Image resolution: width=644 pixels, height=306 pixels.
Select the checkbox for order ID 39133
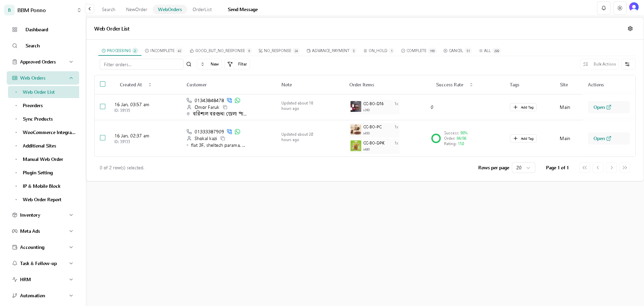pyautogui.click(x=103, y=138)
